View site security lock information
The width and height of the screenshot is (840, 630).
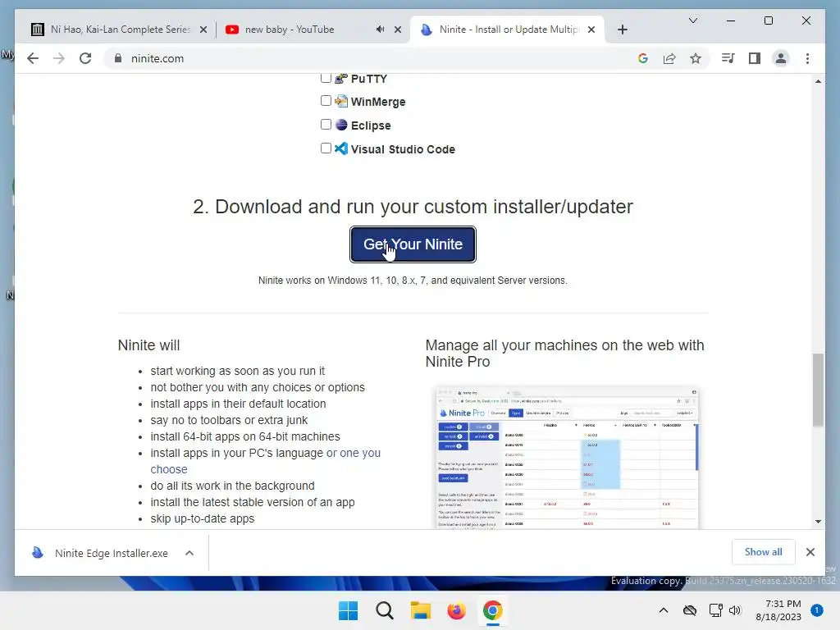click(x=118, y=58)
